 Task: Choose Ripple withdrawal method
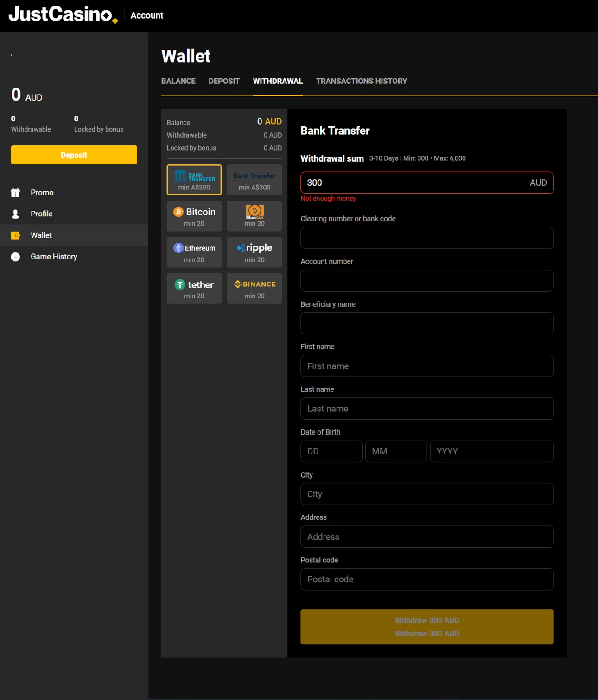(x=254, y=252)
